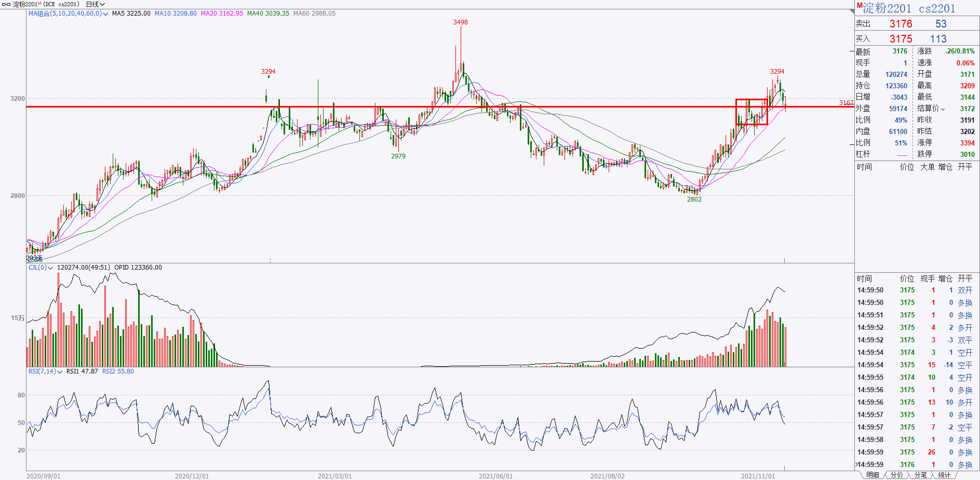Click the 3498 high price label on chart
Image resolution: width=980 pixels, height=480 pixels.
click(460, 22)
